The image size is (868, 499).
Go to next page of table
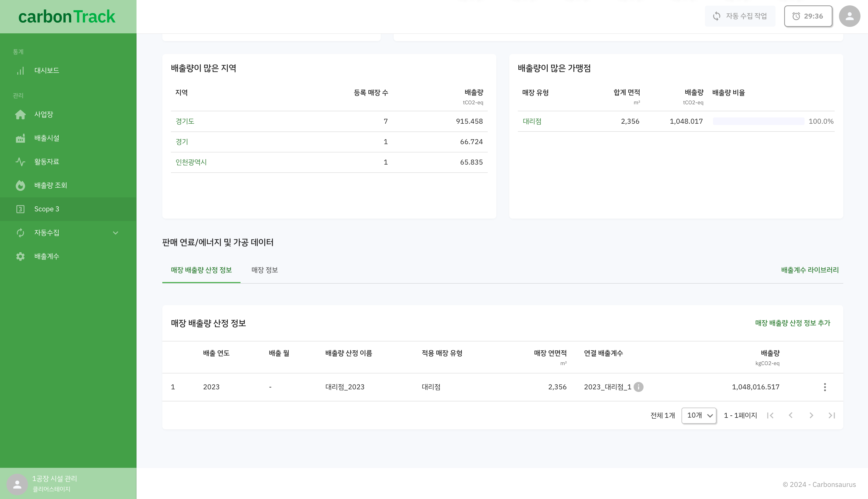click(x=811, y=415)
